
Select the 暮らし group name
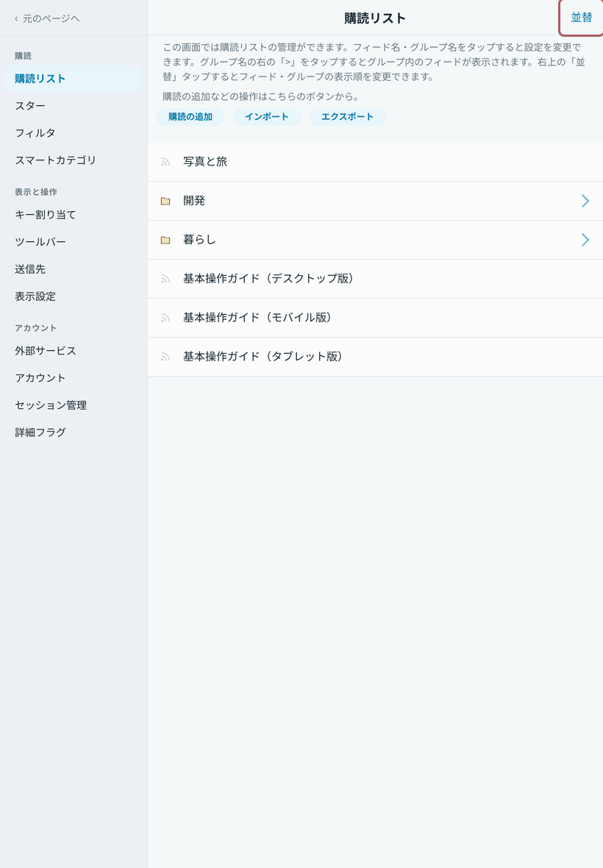(200, 240)
